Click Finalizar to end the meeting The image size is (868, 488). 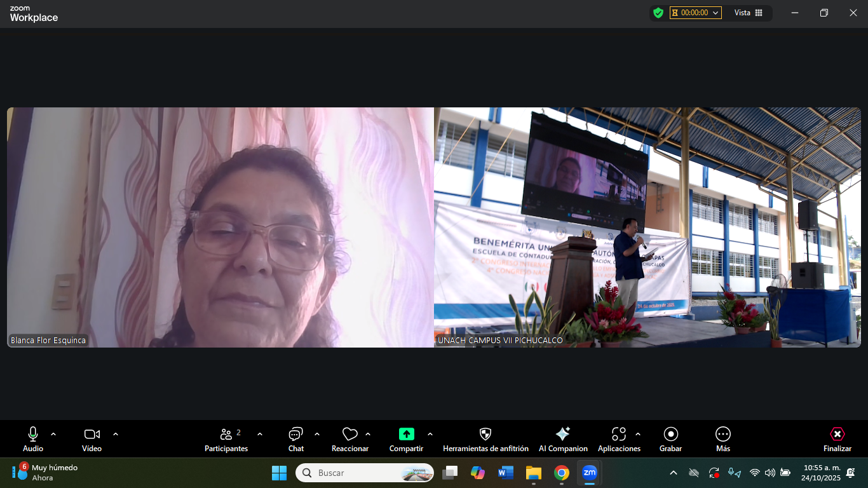(x=837, y=435)
